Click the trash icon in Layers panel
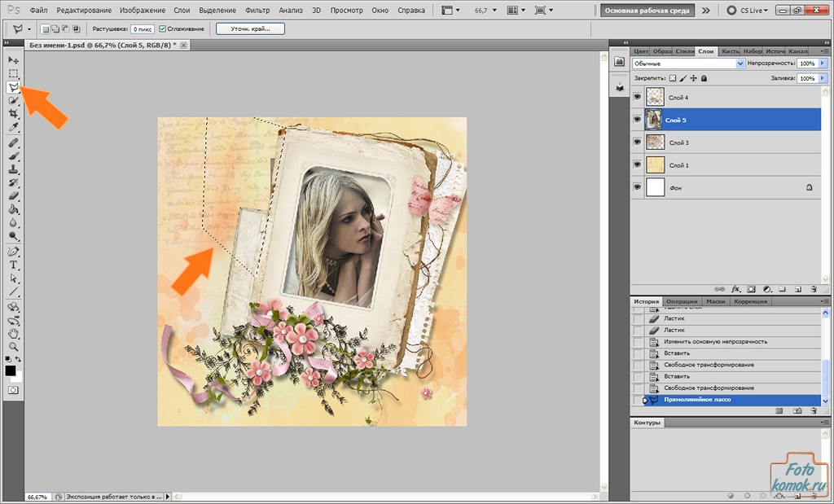This screenshot has height=504, width=834. (813, 288)
